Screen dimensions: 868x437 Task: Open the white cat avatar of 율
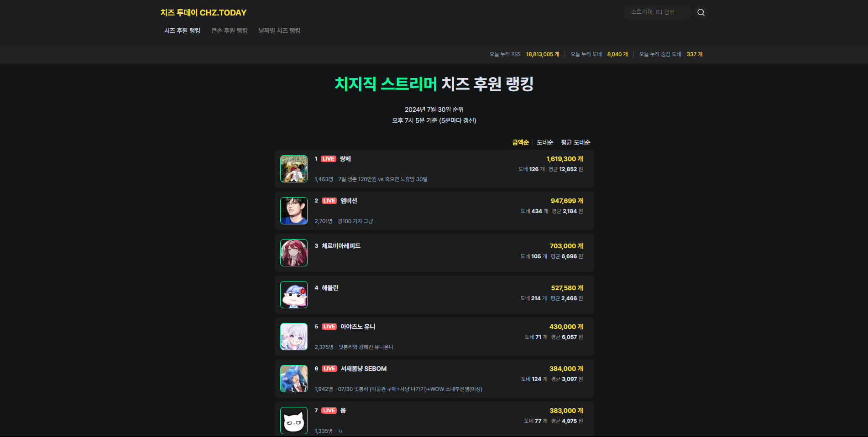click(x=294, y=421)
